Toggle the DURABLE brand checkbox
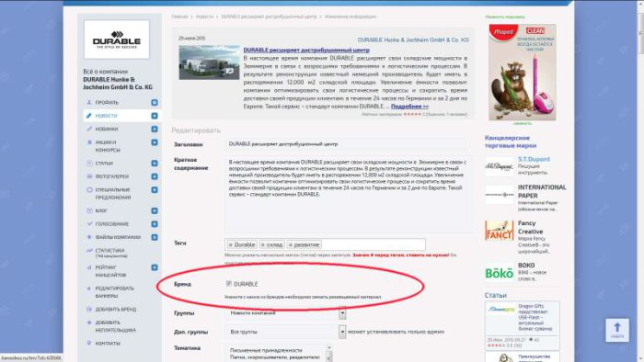 [229, 283]
